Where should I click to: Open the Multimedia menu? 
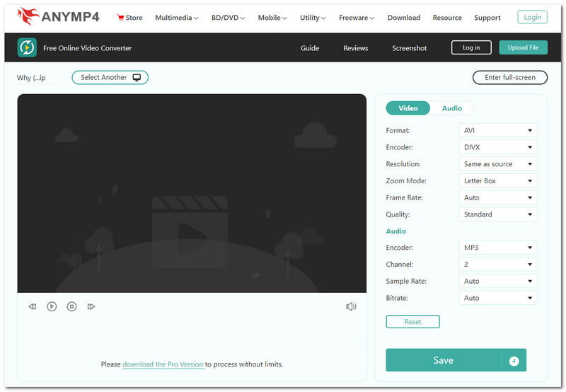click(x=176, y=18)
